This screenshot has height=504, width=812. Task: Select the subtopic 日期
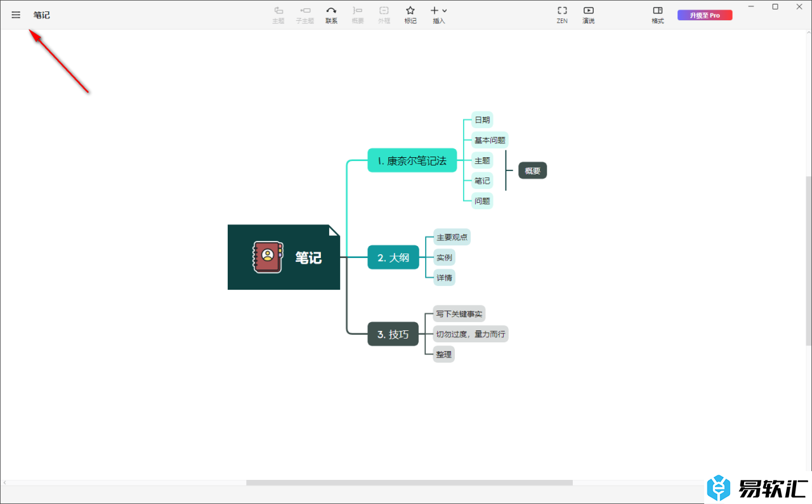pyautogui.click(x=482, y=120)
